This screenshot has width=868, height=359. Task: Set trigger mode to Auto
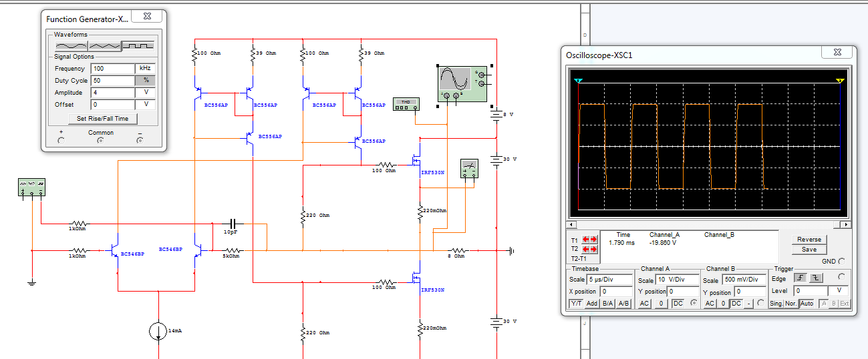click(x=807, y=304)
